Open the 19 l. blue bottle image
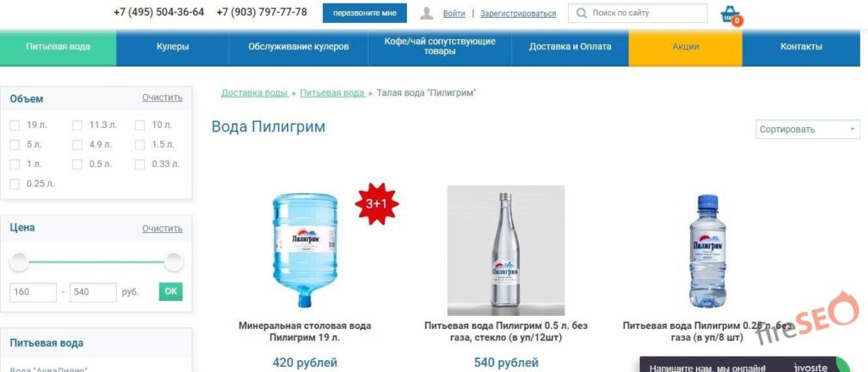This screenshot has height=372, width=868. click(304, 250)
